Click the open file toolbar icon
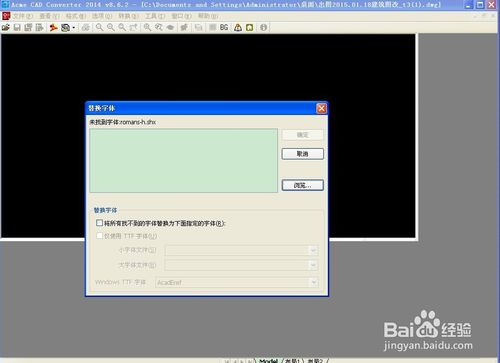The height and width of the screenshot is (363, 500). [6, 27]
